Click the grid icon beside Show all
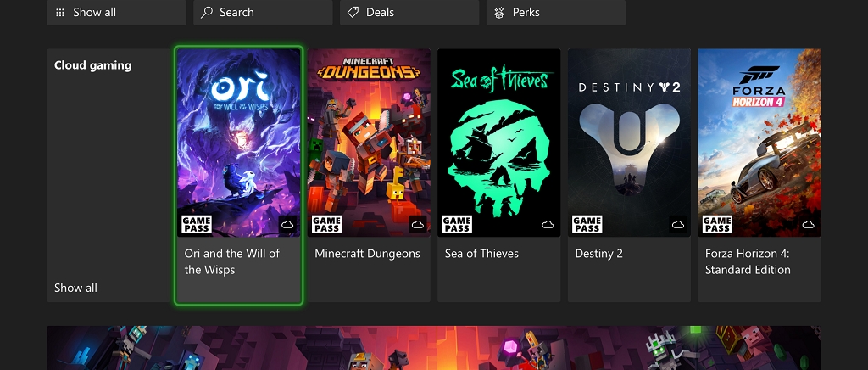Image resolution: width=868 pixels, height=370 pixels. point(60,12)
